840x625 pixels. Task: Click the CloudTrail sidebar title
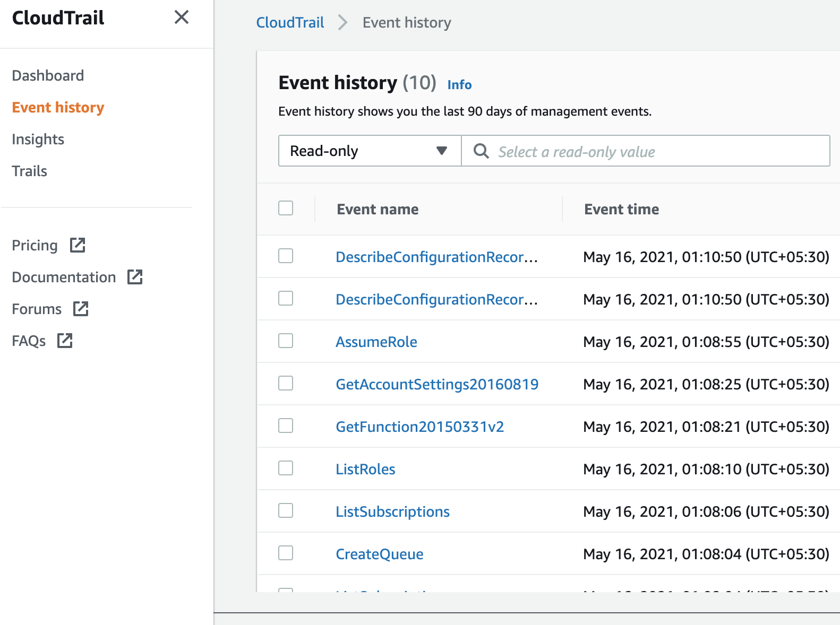click(58, 18)
